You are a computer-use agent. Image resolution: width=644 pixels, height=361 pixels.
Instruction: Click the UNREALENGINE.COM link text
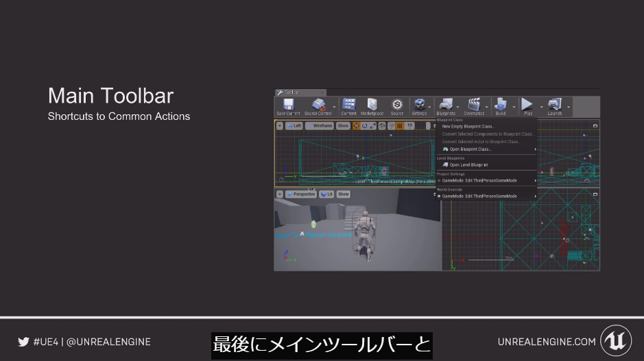[547, 342]
